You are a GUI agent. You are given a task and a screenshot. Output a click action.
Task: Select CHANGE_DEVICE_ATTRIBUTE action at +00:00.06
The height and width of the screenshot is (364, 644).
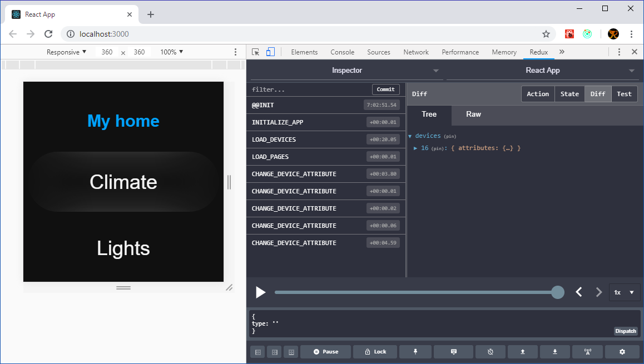tap(326, 226)
